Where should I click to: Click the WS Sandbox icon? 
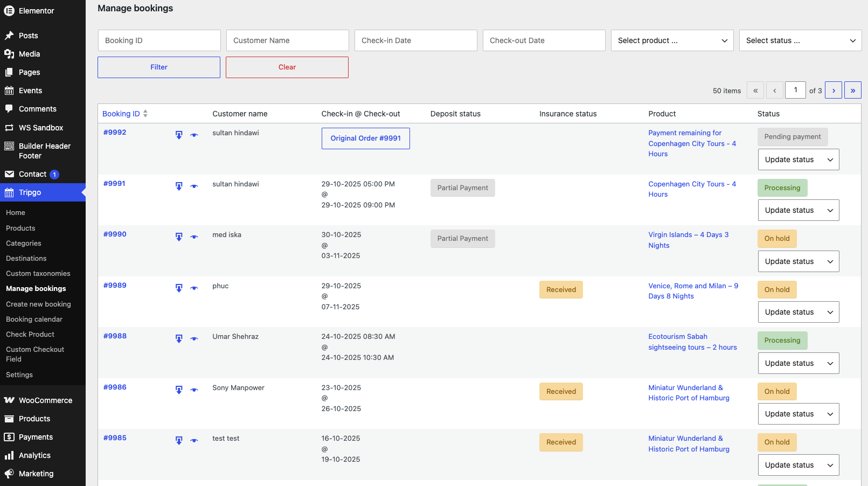[9, 128]
